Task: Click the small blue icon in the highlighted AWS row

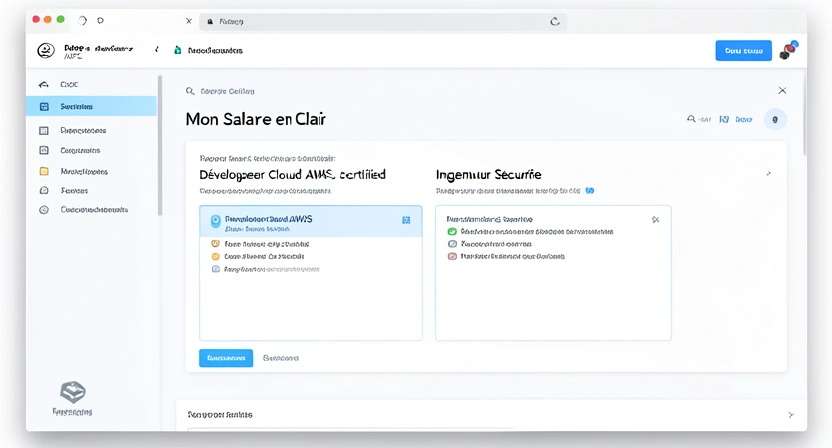Action: pyautogui.click(x=406, y=219)
